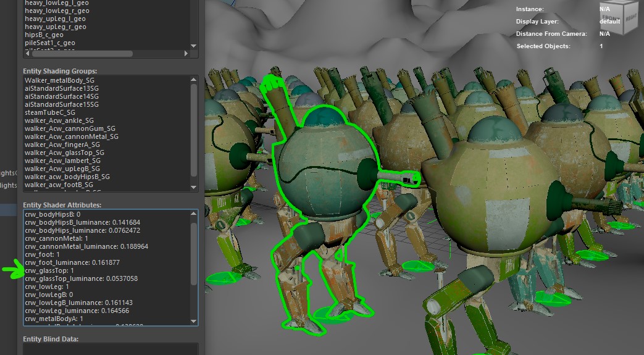Select walker_Acw_lambert_SG shading group
This screenshot has height=355, width=644.
[x=62, y=161]
